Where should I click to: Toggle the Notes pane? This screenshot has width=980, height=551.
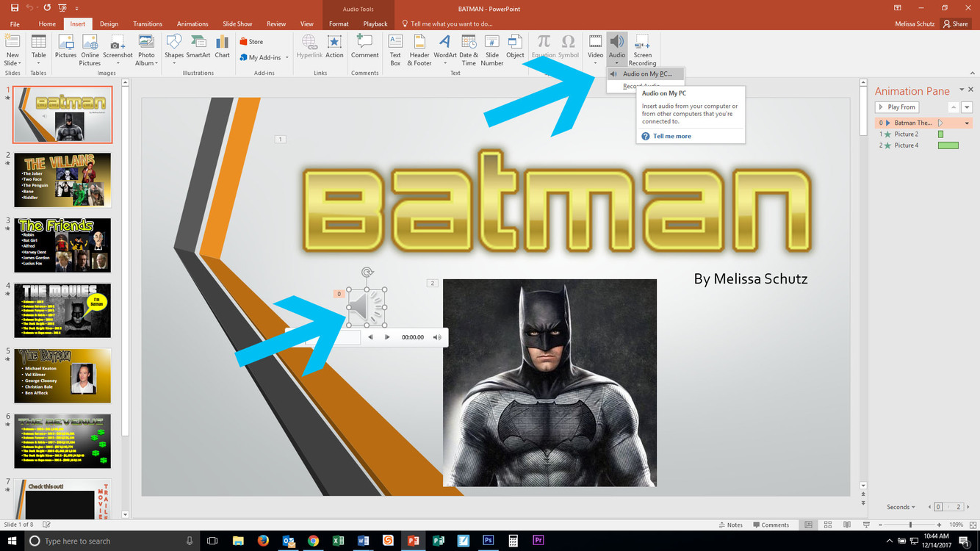730,525
